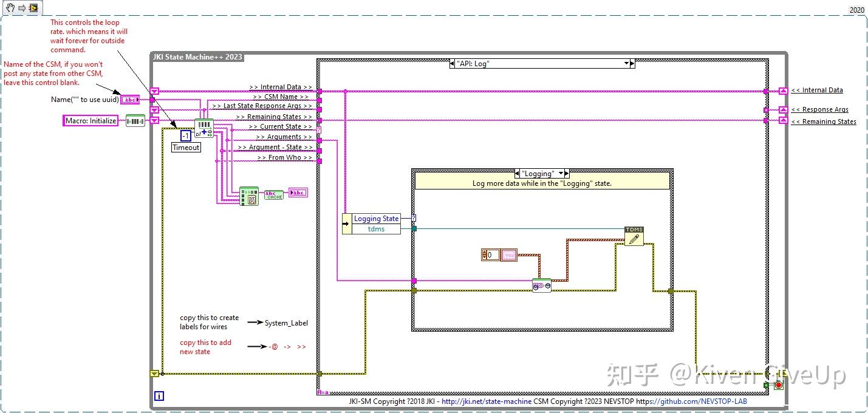This screenshot has width=868, height=413.
Task: Click the ">> Remaining States >>" wire label
Action: [274, 117]
